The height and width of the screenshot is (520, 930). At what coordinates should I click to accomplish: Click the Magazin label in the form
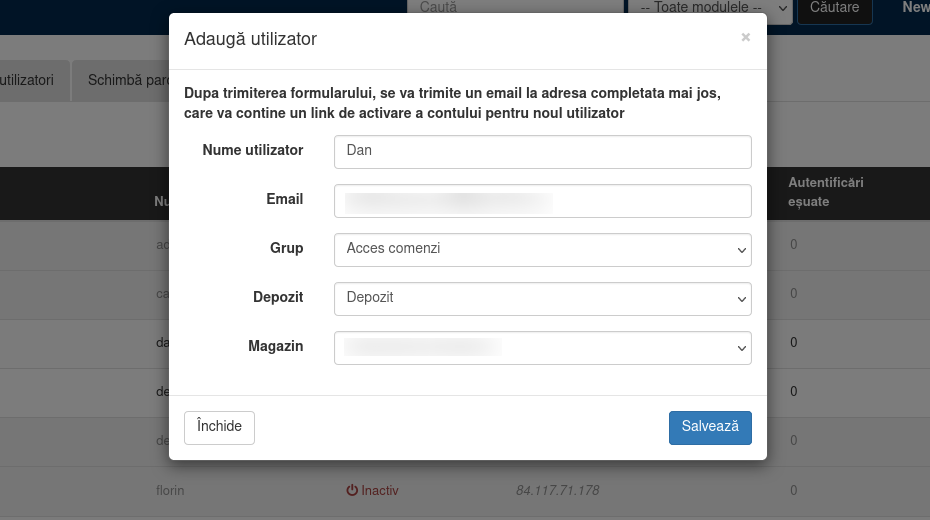(x=276, y=346)
